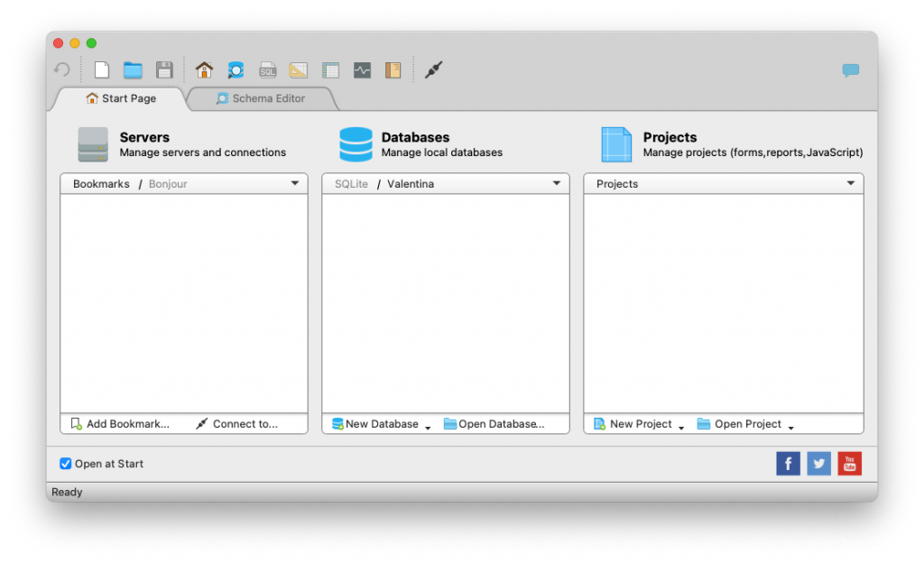
Task: Uncheck the Open at Start checkbox
Action: tap(65, 464)
